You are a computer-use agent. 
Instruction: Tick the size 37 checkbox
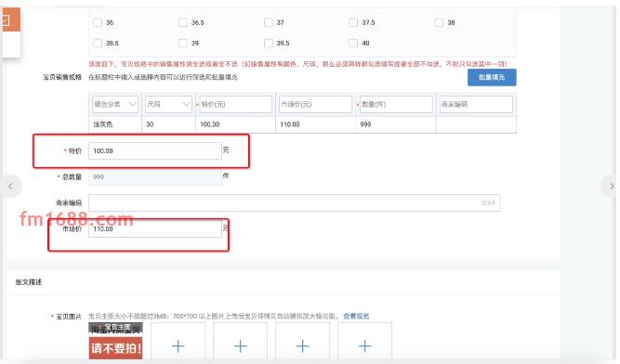pyautogui.click(x=268, y=22)
